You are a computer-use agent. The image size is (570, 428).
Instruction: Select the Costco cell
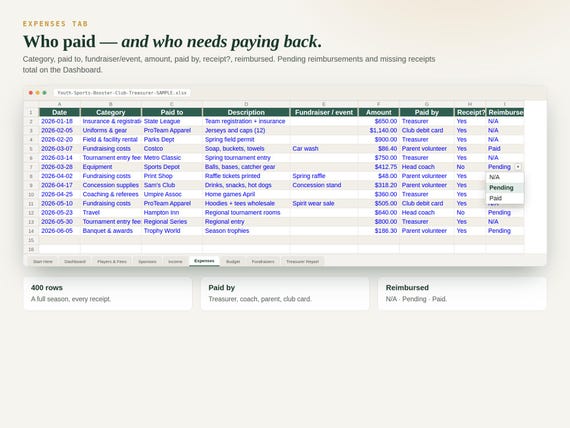172,149
